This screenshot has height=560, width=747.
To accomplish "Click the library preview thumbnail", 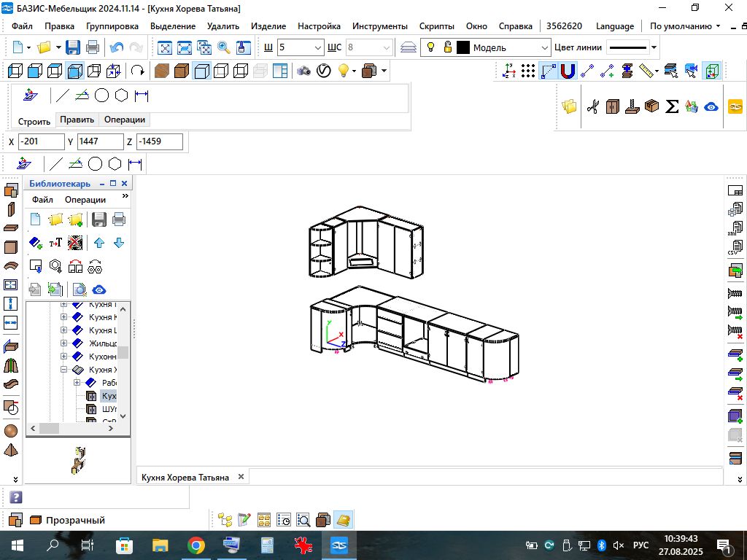I will [x=78, y=460].
